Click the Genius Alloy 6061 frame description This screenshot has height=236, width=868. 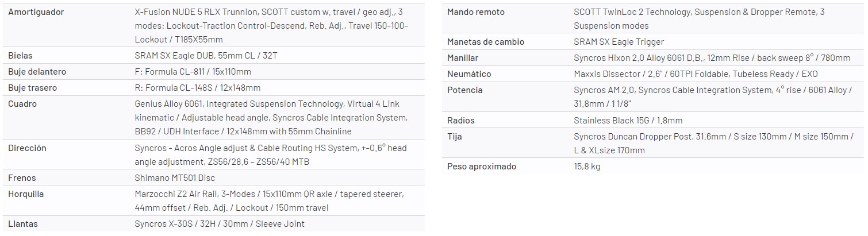click(x=271, y=118)
